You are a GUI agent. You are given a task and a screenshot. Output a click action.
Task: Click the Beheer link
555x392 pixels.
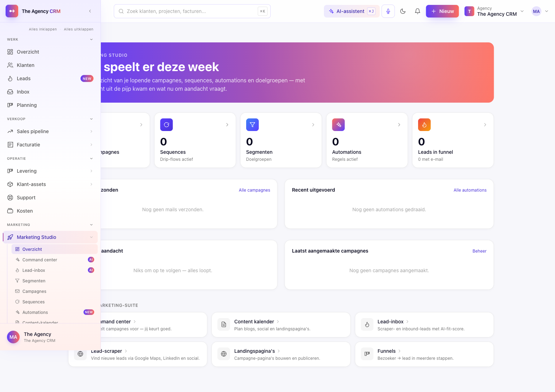[479, 251]
